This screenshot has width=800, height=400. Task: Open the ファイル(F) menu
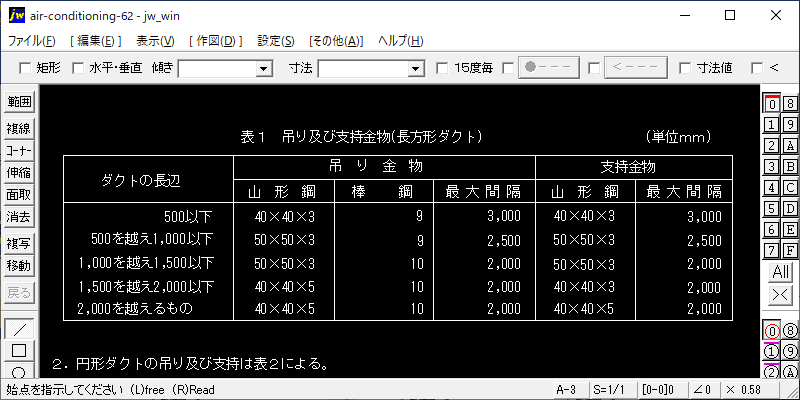coord(32,41)
